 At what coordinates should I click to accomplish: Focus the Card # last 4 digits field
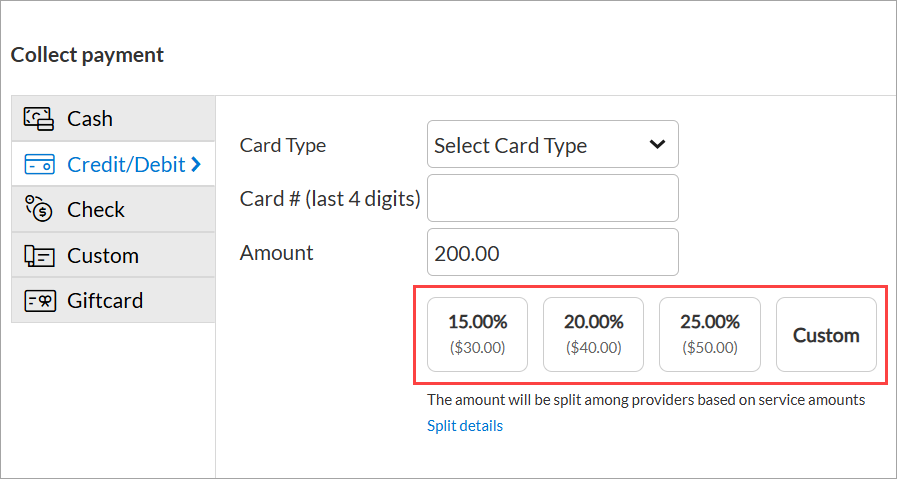click(553, 198)
